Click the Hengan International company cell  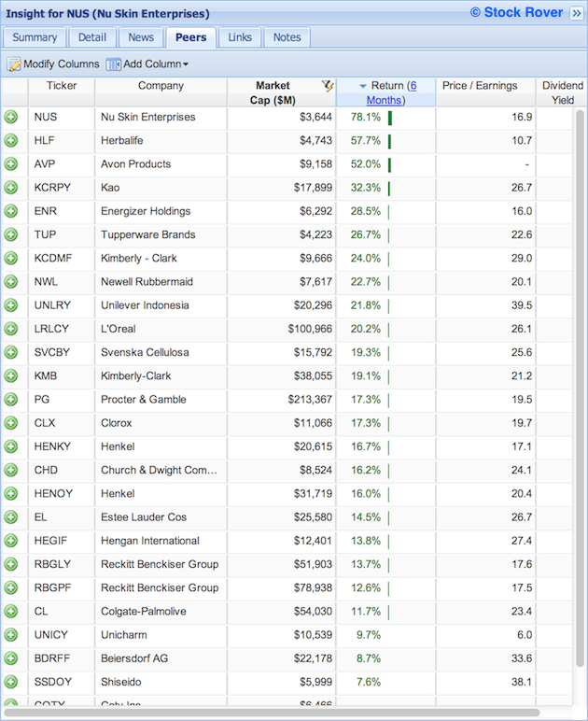(161, 541)
